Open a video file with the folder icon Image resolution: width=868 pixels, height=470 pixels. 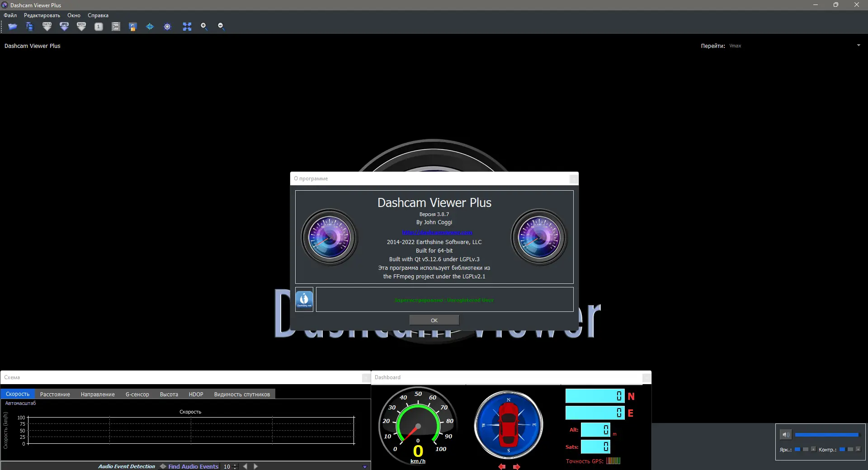[13, 27]
